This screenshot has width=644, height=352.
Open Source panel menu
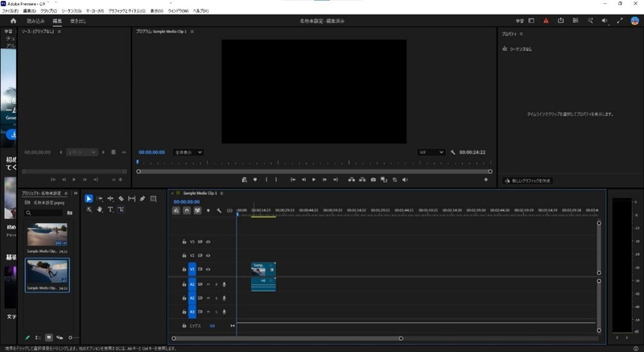coord(59,31)
